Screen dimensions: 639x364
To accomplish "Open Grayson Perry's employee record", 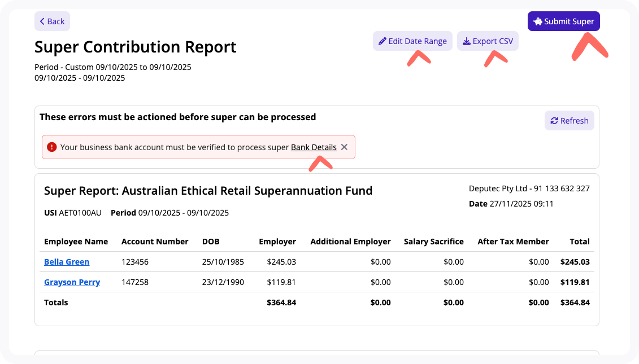I will tap(72, 282).
